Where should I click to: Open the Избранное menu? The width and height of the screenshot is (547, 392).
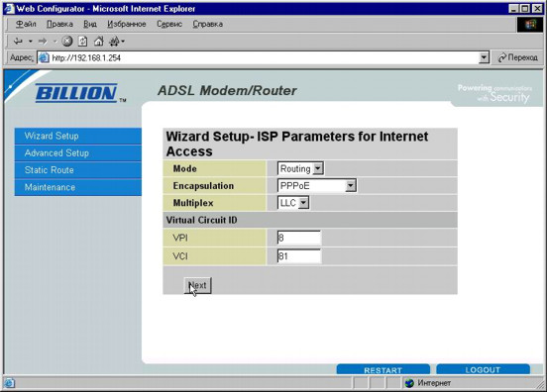tap(127, 24)
